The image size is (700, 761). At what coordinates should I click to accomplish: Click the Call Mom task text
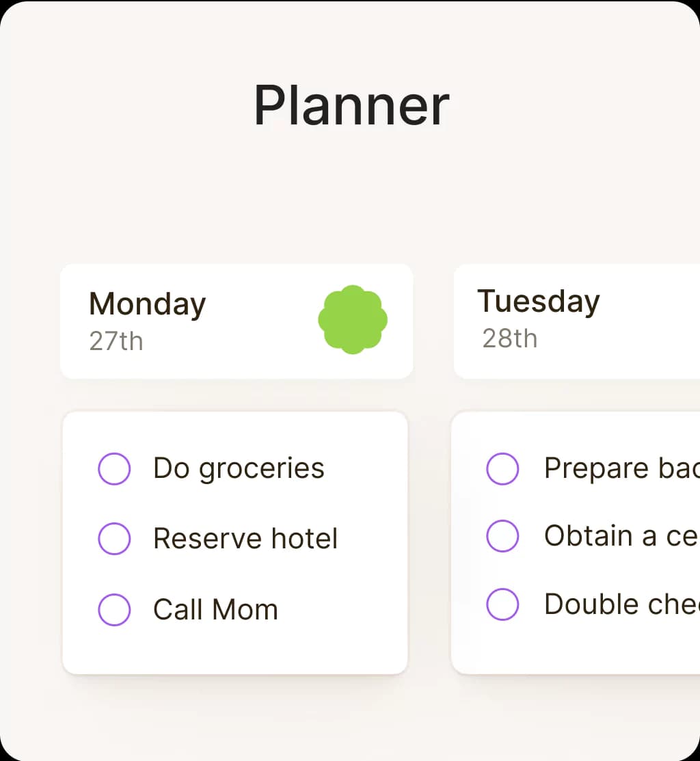coord(215,609)
